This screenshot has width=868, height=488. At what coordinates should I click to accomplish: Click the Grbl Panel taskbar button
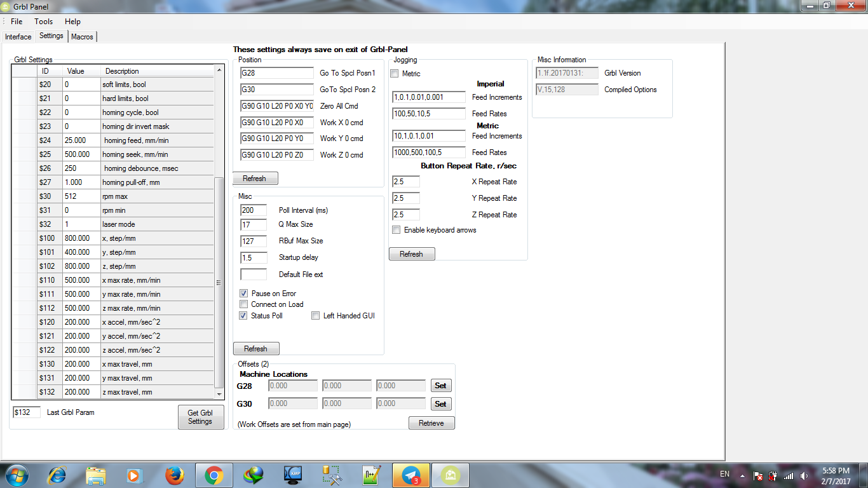[x=451, y=475]
